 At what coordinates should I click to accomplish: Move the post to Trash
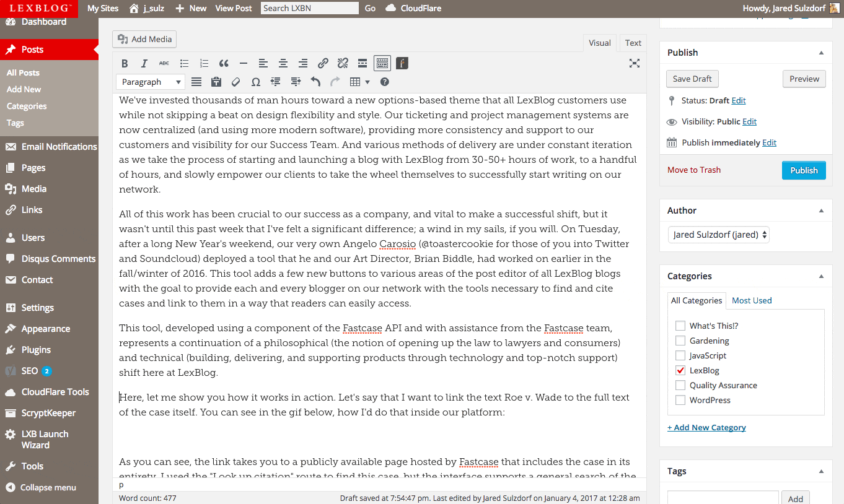point(694,170)
